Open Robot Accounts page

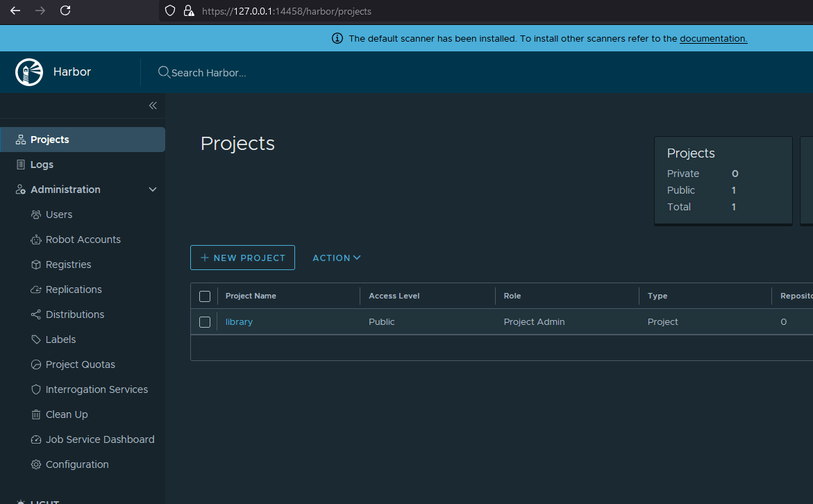83,240
